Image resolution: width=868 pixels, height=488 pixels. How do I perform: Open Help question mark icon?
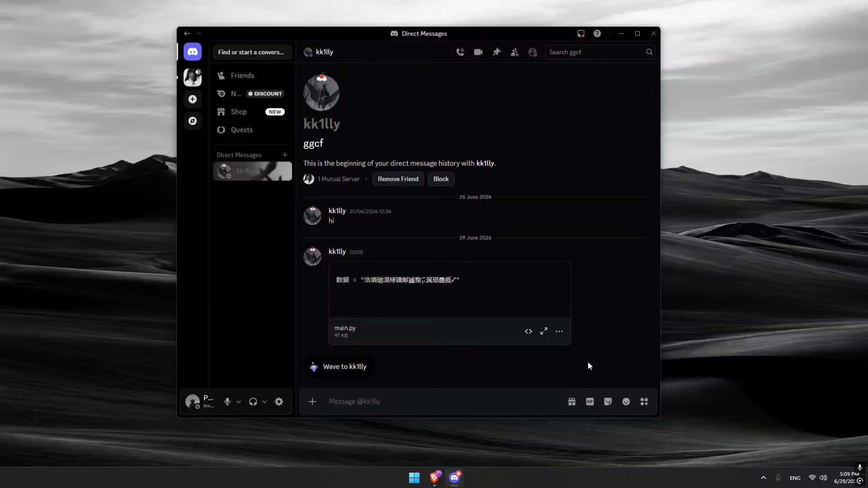(597, 33)
